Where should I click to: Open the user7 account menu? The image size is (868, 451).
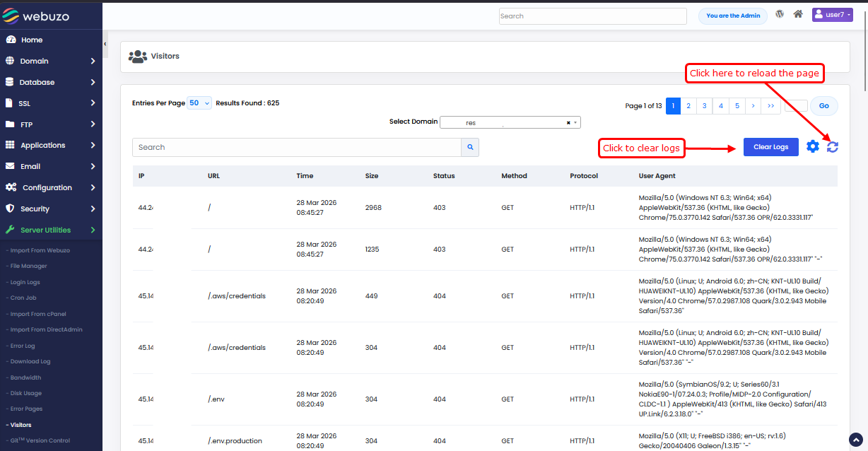point(832,15)
